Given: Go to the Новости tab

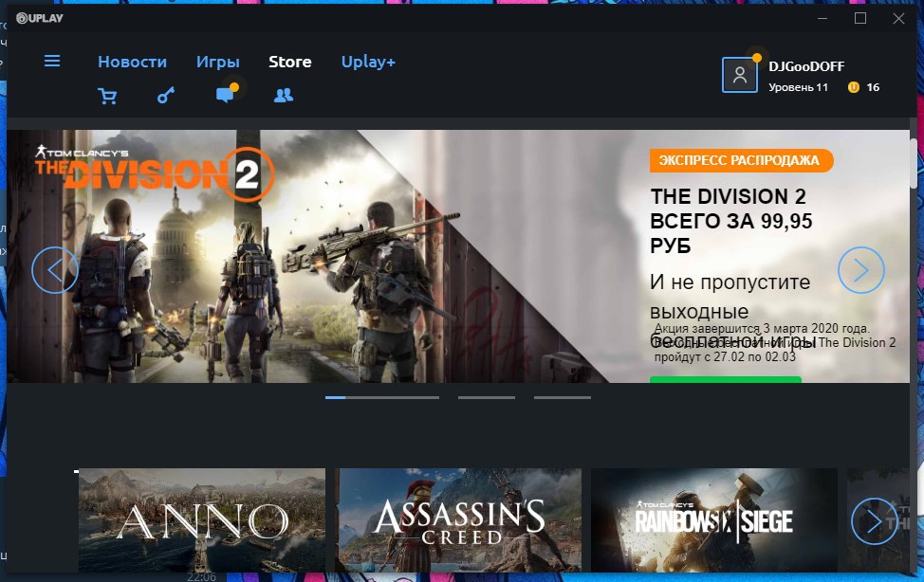Looking at the screenshot, I should tap(132, 62).
